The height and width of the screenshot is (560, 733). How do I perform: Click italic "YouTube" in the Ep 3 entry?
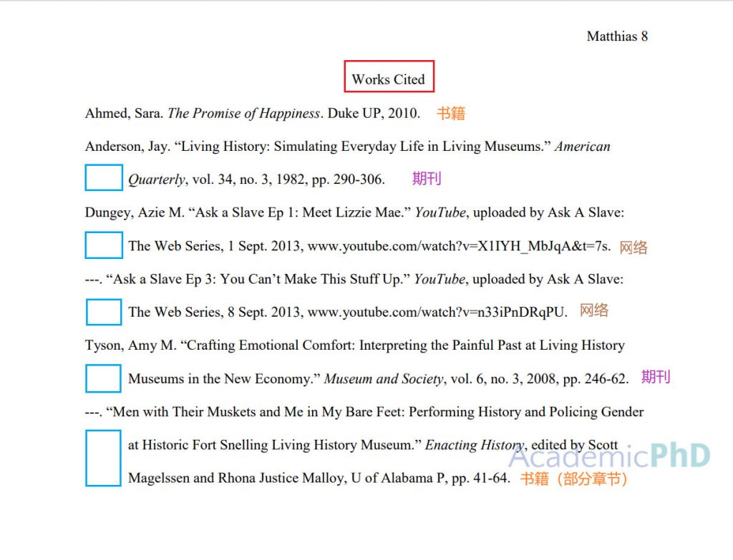tap(440, 280)
